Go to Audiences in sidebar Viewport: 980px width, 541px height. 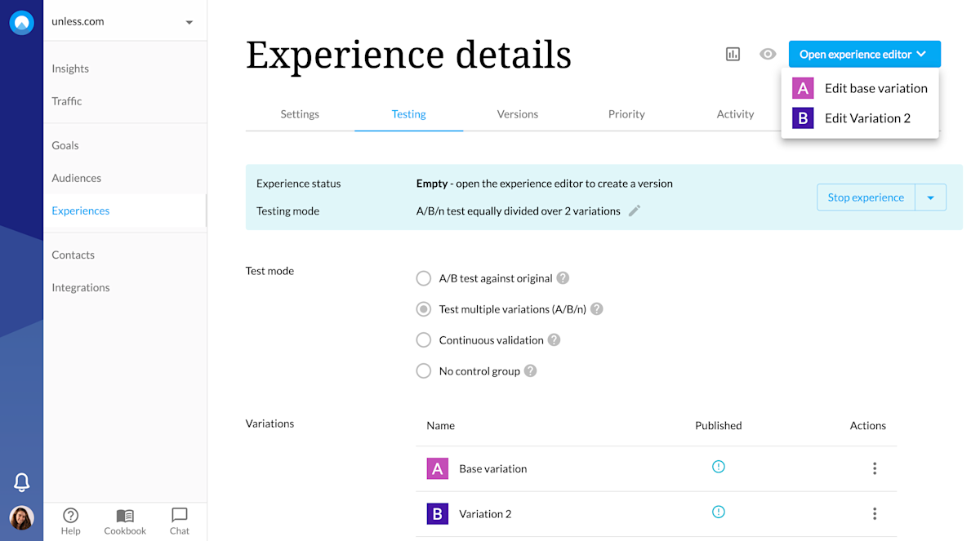pyautogui.click(x=77, y=178)
